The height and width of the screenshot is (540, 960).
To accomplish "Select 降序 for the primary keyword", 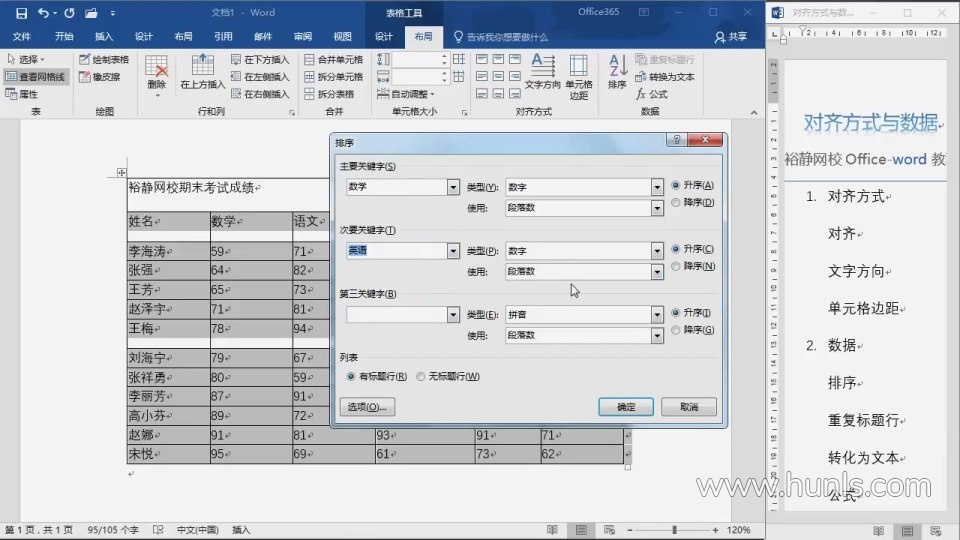I will click(x=677, y=203).
